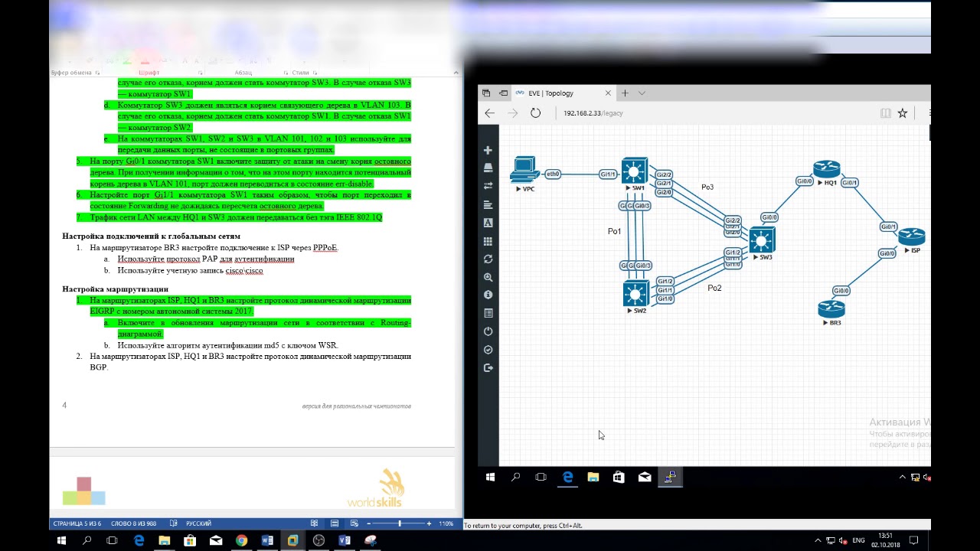The image size is (980, 551).
Task: Click the Zoom magnifier icon in EVE sidebar
Action: 488,277
